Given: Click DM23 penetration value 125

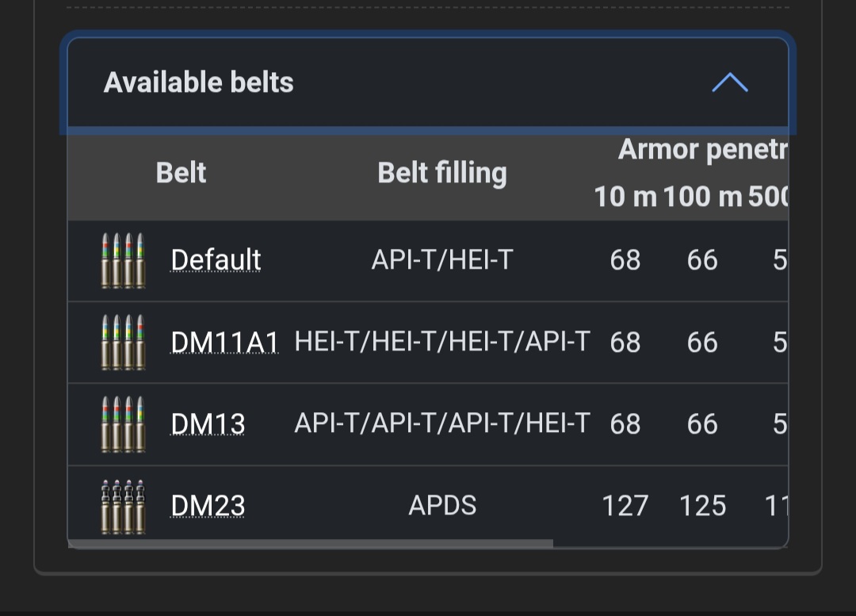Looking at the screenshot, I should tap(702, 506).
